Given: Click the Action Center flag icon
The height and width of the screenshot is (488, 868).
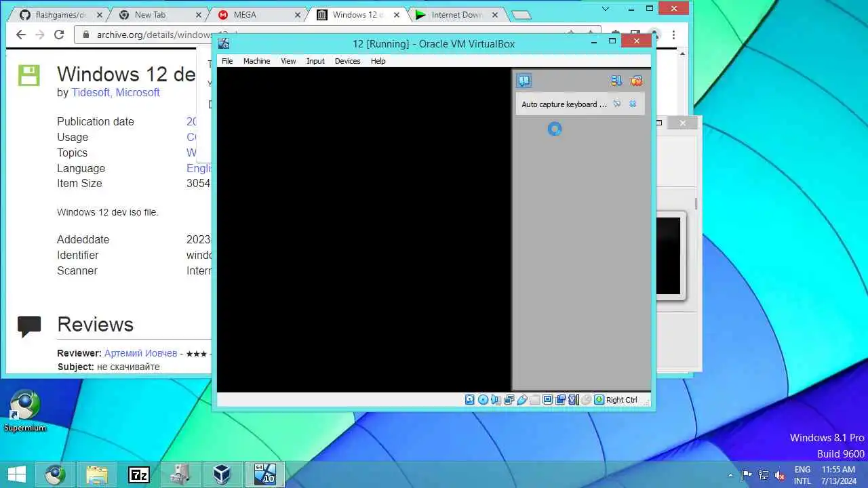Looking at the screenshot, I should [747, 474].
